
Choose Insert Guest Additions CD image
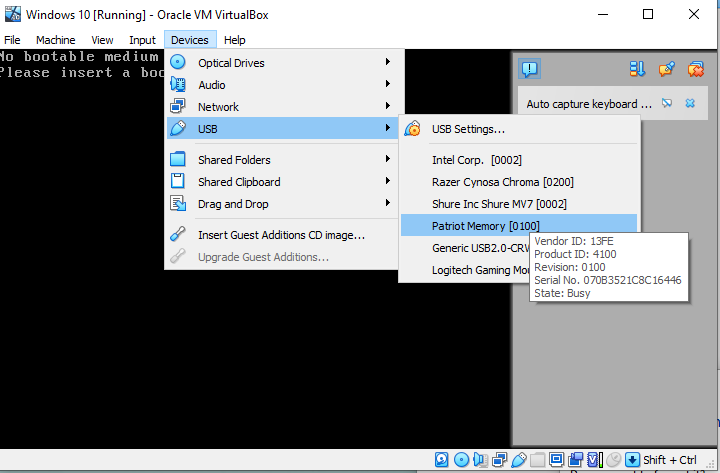[x=281, y=235]
